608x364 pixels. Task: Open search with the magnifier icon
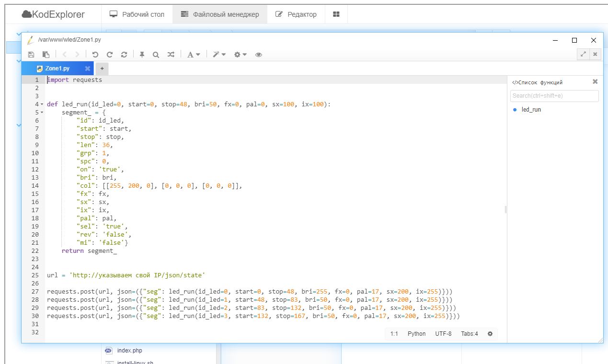[156, 55]
